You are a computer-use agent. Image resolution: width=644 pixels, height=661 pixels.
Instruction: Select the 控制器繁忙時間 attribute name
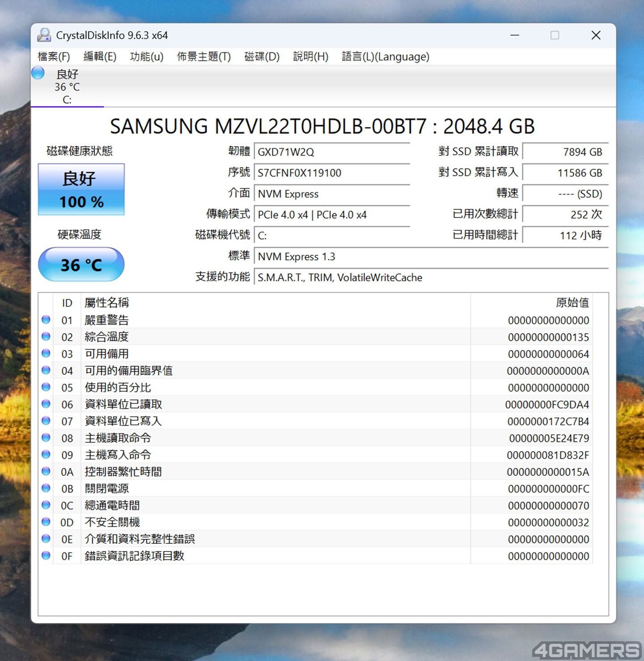[x=123, y=471]
